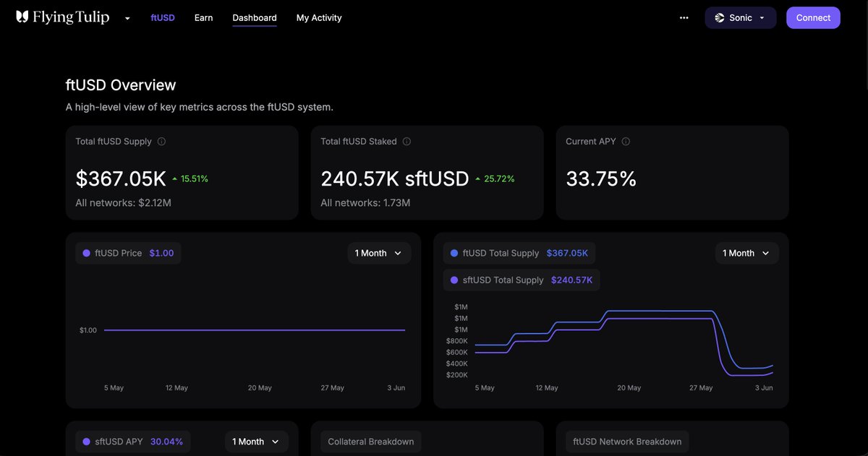Click the All networks: $2.12M text
This screenshot has width=868, height=456.
(123, 203)
